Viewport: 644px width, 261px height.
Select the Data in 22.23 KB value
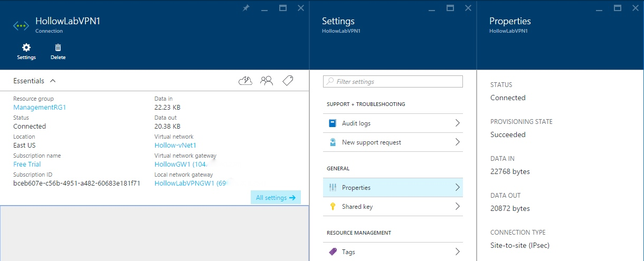click(167, 108)
